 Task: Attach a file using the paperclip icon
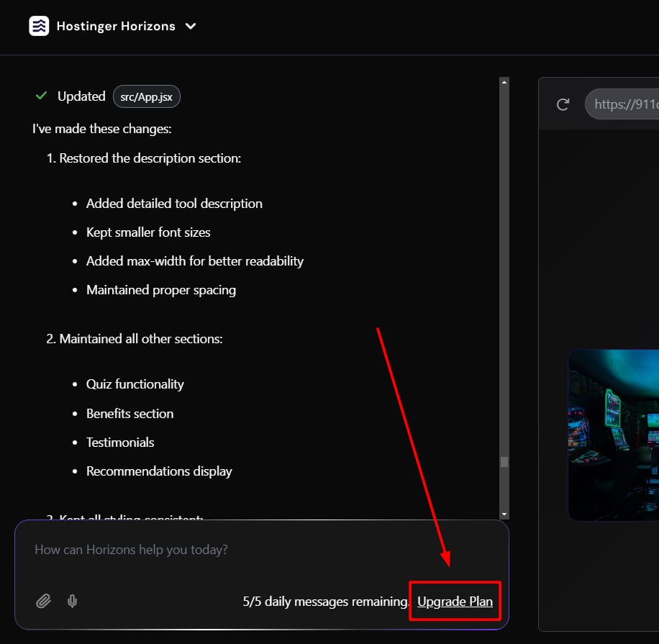pyautogui.click(x=43, y=601)
